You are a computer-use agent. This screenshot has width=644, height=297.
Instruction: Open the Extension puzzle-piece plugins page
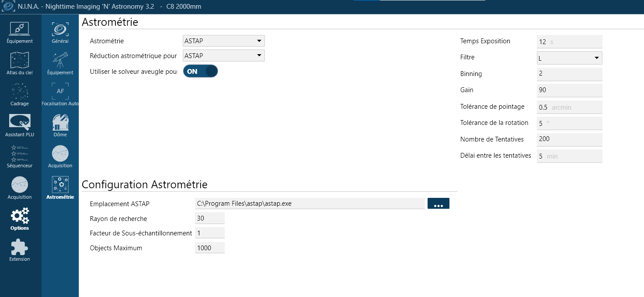20,250
